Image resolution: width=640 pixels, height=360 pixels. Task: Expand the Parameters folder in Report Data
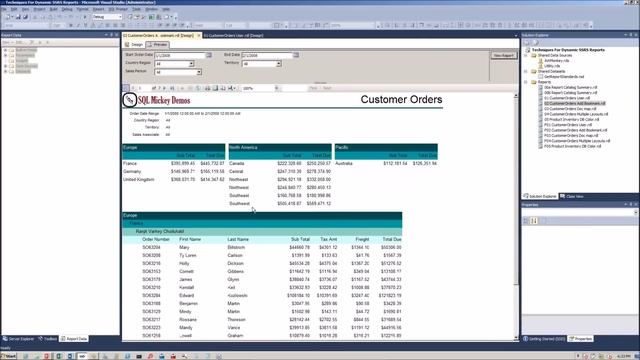pos(5,56)
